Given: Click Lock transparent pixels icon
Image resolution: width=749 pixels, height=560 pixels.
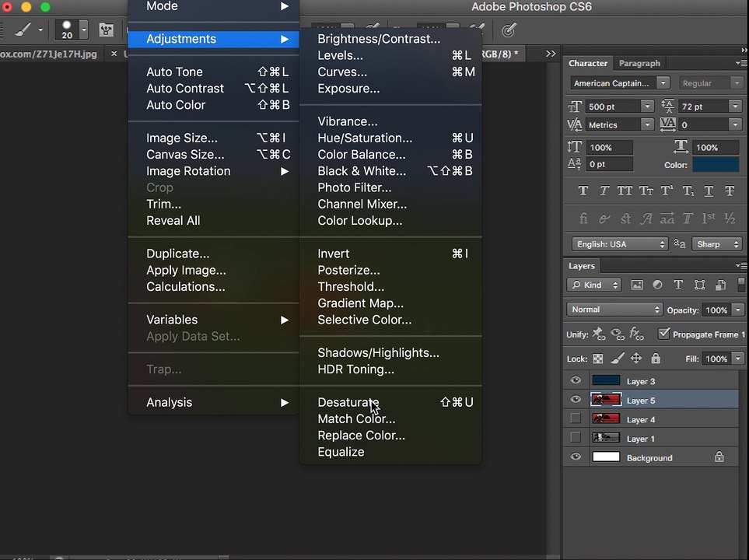Looking at the screenshot, I should click(597, 359).
